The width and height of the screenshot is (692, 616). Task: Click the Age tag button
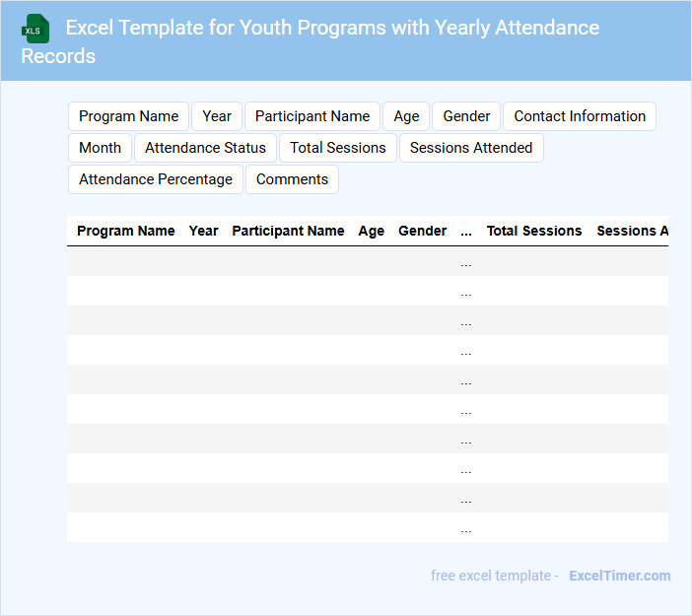point(406,116)
